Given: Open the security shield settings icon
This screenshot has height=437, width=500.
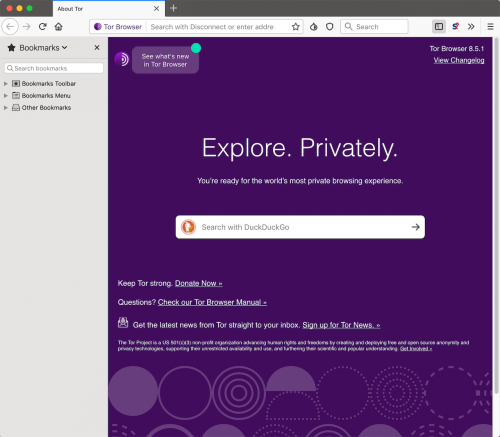Looking at the screenshot, I should [x=330, y=27].
